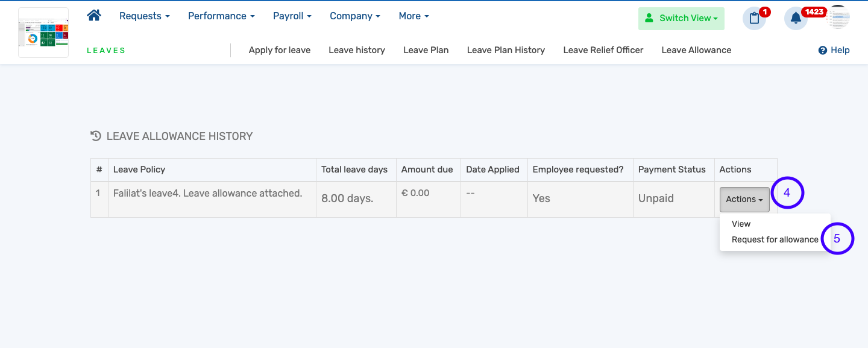Select View from the Actions menu
Viewport: 868px width, 348px height.
[x=741, y=224]
